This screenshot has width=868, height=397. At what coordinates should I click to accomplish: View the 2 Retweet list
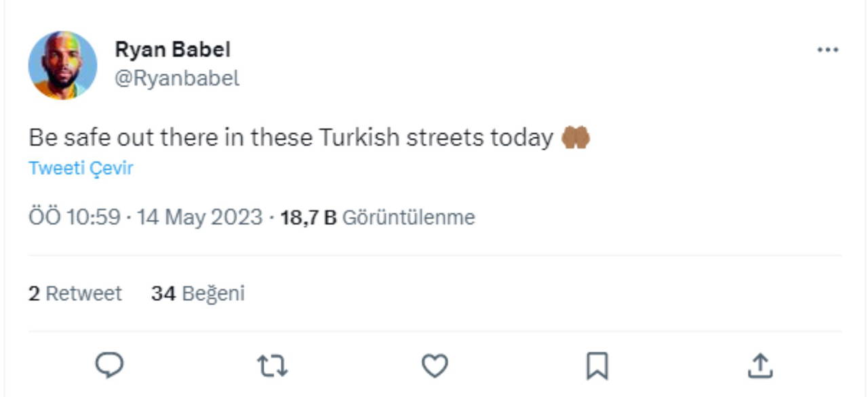(x=75, y=293)
